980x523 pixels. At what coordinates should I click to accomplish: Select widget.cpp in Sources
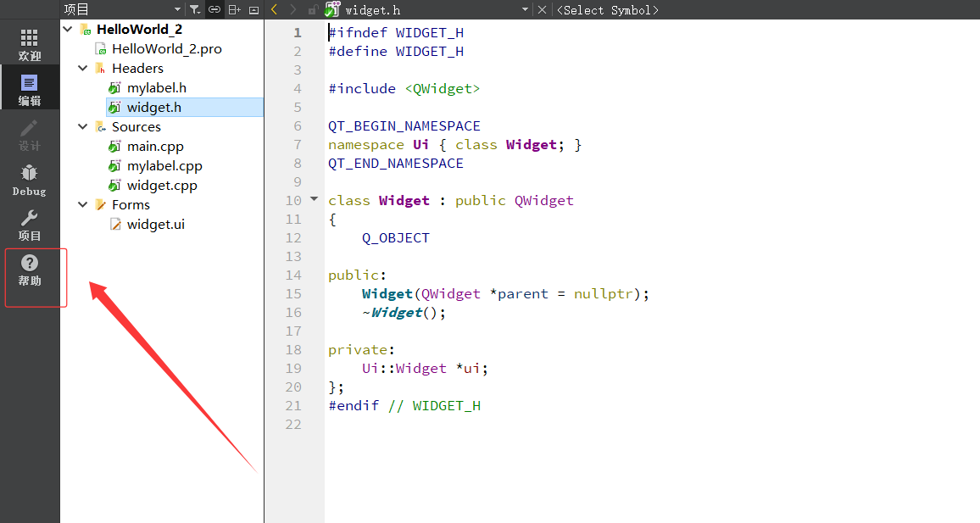point(163,185)
